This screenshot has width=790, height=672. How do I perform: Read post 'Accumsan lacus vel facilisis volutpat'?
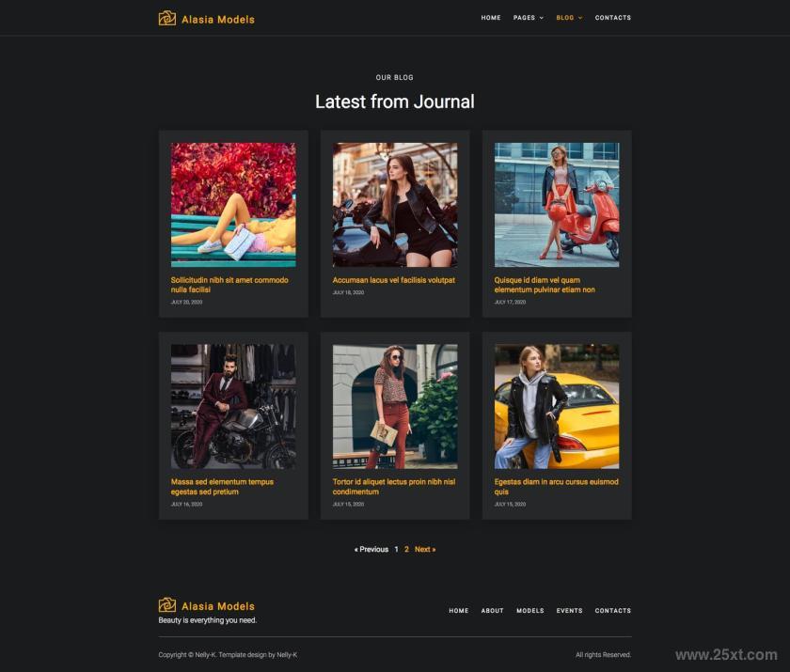pos(393,280)
